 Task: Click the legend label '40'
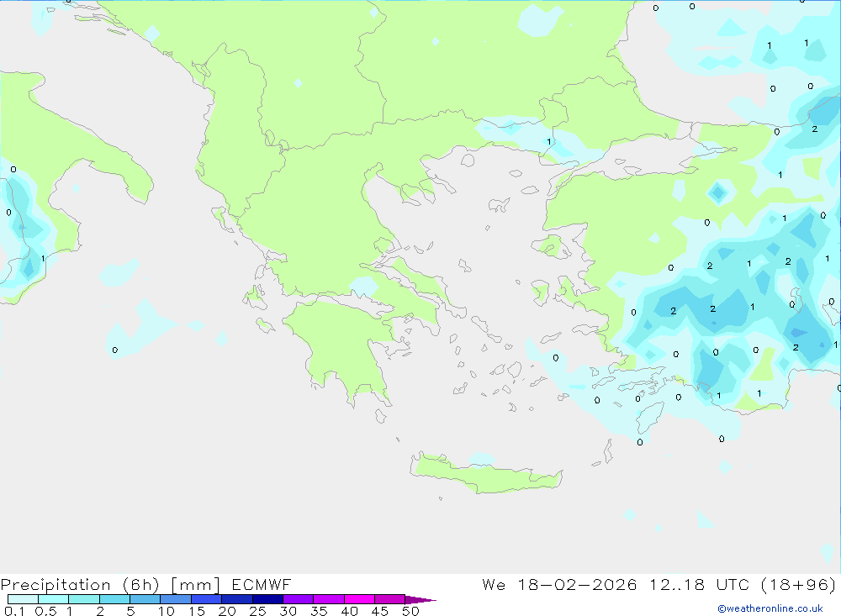coord(350,611)
